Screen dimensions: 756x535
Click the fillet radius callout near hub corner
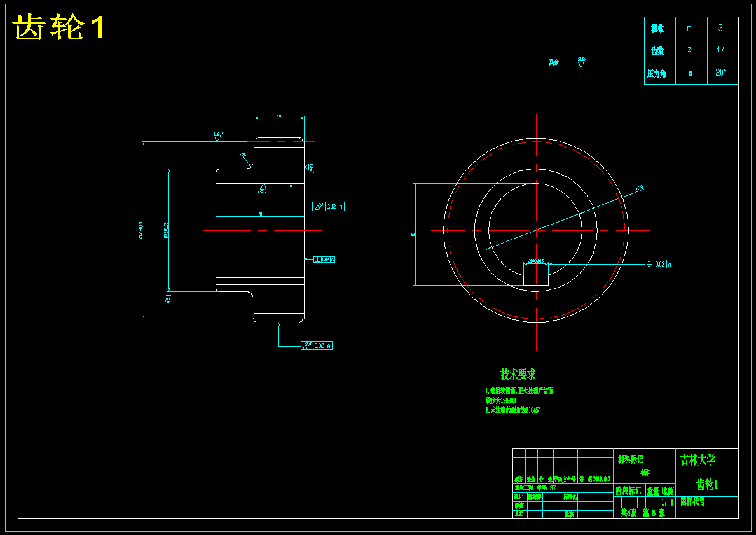pos(244,155)
